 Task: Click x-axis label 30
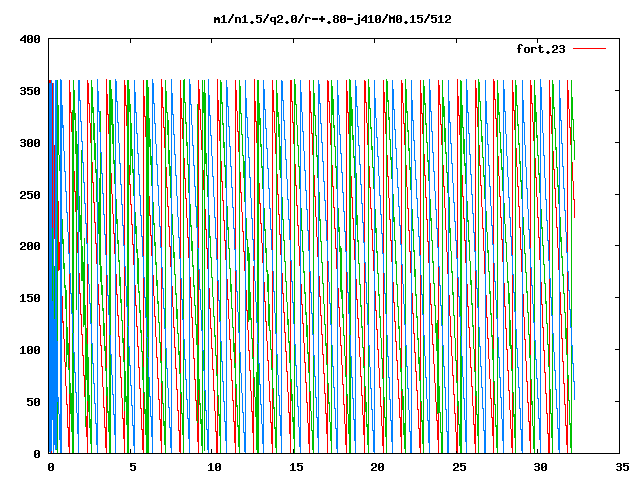(x=541, y=467)
